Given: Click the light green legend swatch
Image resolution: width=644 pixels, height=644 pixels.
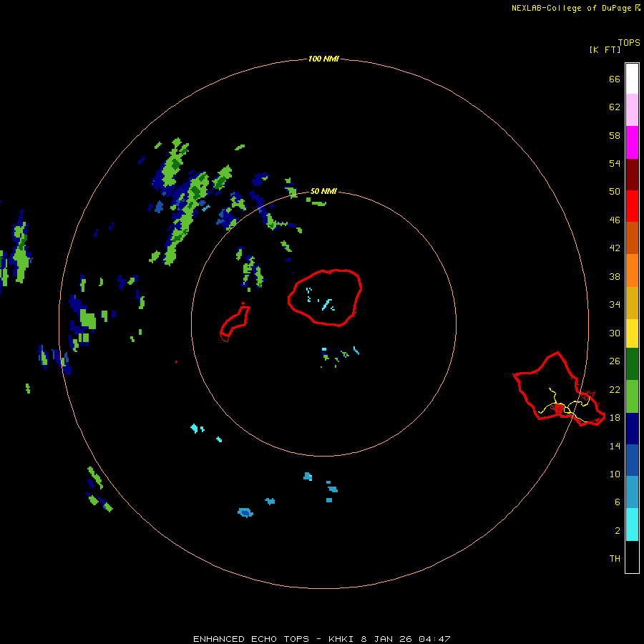Looking at the screenshot, I should 632,396.
